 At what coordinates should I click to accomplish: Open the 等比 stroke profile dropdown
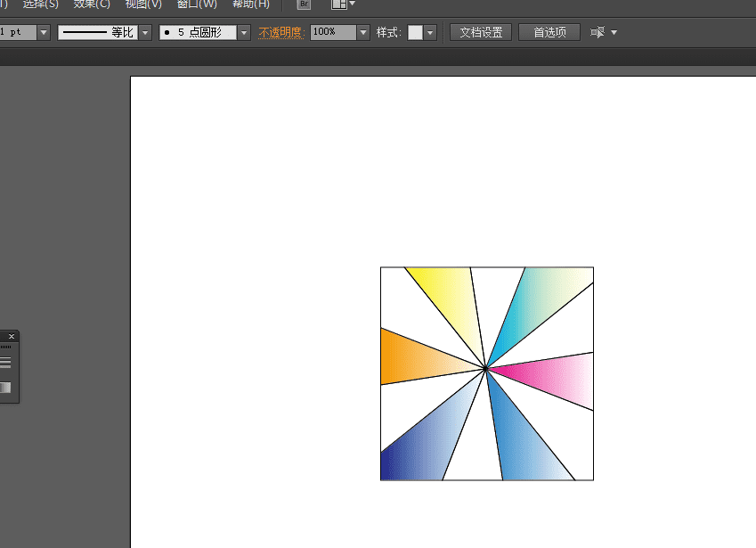[x=144, y=33]
